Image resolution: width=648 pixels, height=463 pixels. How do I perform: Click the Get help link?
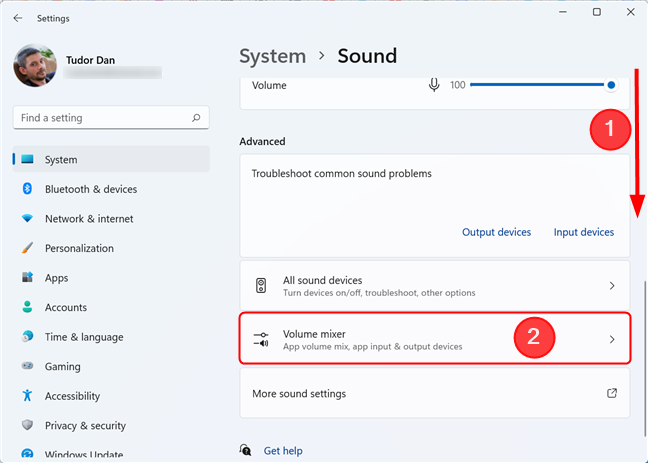tap(283, 451)
